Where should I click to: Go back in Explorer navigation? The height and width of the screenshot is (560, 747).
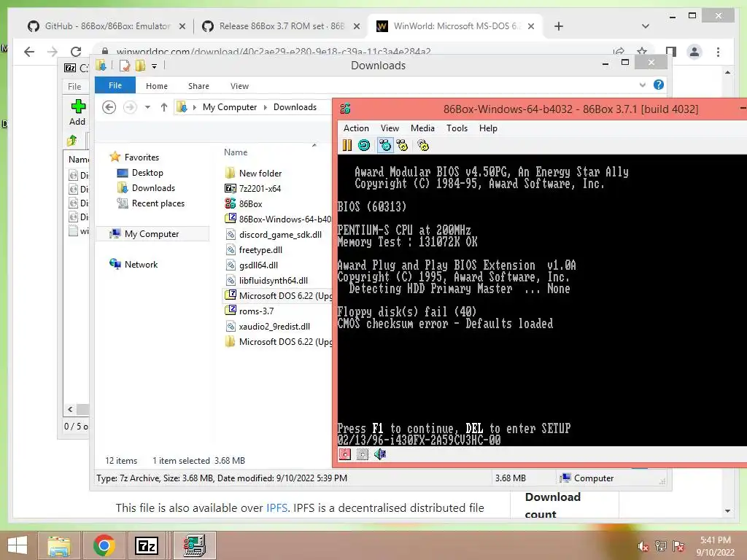coord(109,107)
